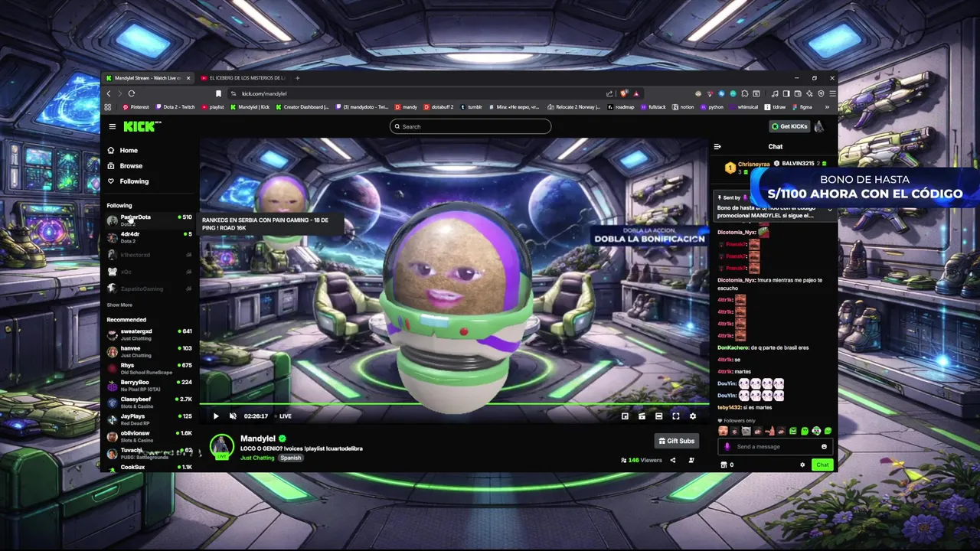This screenshot has height=551, width=980.
Task: Click the Get KICKs button
Action: 789,126
